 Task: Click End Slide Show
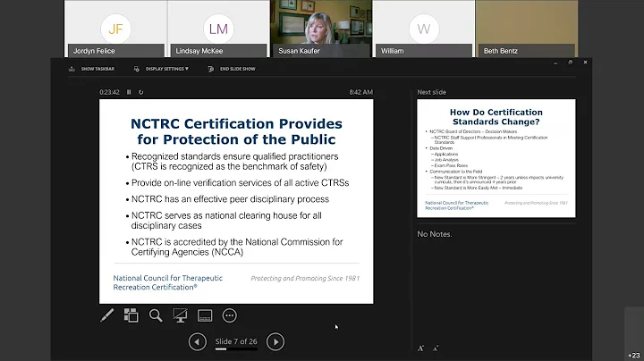[x=232, y=69]
